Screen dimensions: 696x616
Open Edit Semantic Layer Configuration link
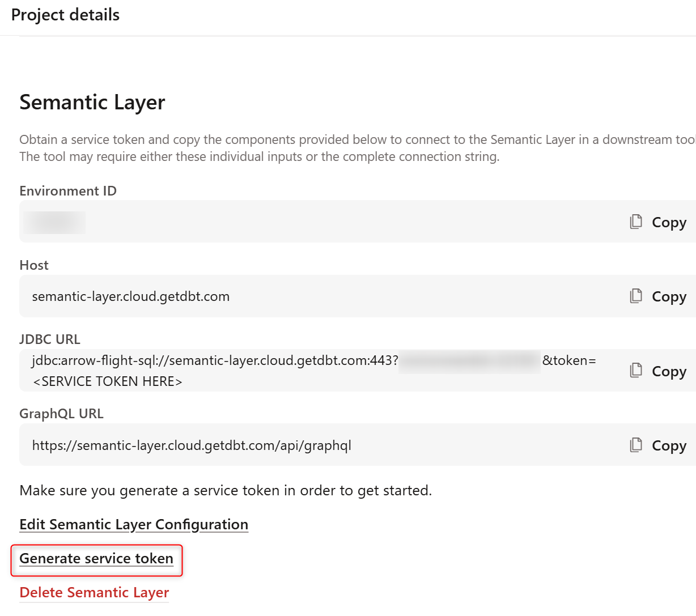[x=134, y=525]
